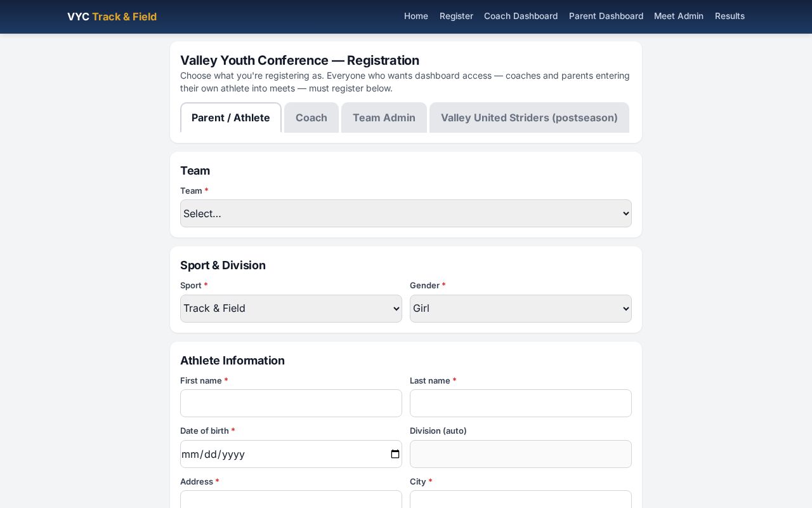The width and height of the screenshot is (812, 508).
Task: Click the VYC Track & Field logo
Action: (x=112, y=17)
